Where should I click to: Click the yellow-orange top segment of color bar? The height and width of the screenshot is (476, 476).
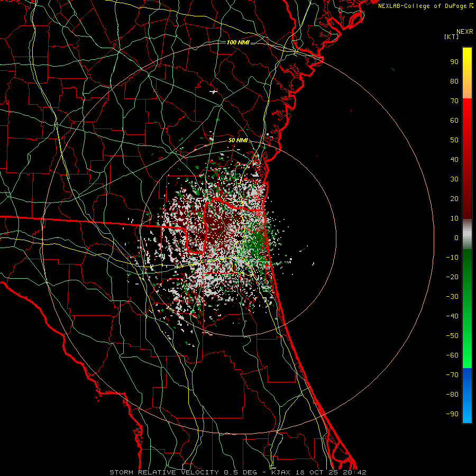click(467, 73)
